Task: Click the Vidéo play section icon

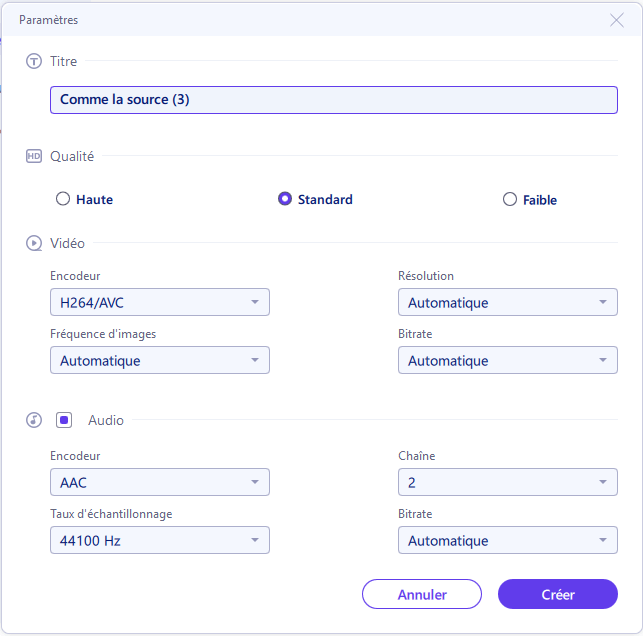Action: 34,243
